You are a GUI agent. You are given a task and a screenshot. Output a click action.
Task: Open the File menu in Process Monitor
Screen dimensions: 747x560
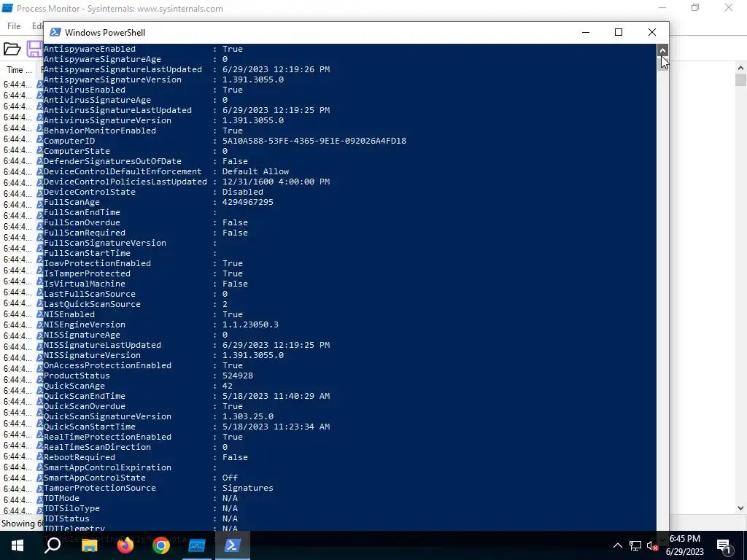point(14,26)
